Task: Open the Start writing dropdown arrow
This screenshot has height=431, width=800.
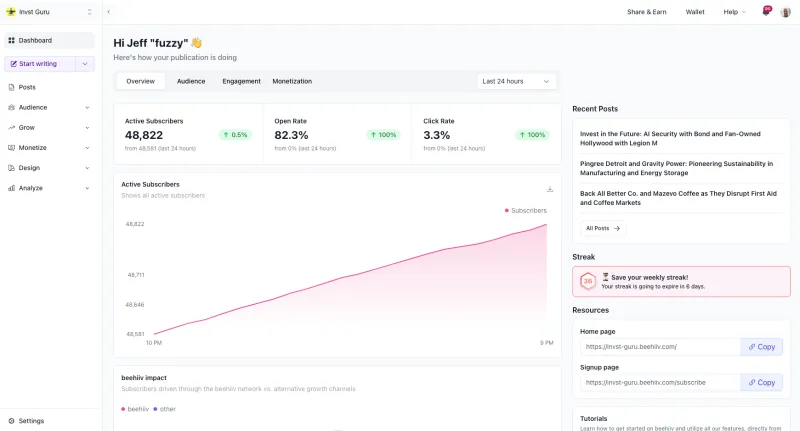Action: pyautogui.click(x=85, y=64)
